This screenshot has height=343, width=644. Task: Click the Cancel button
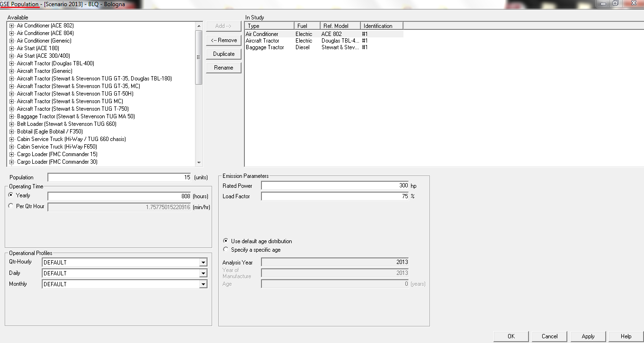click(549, 336)
